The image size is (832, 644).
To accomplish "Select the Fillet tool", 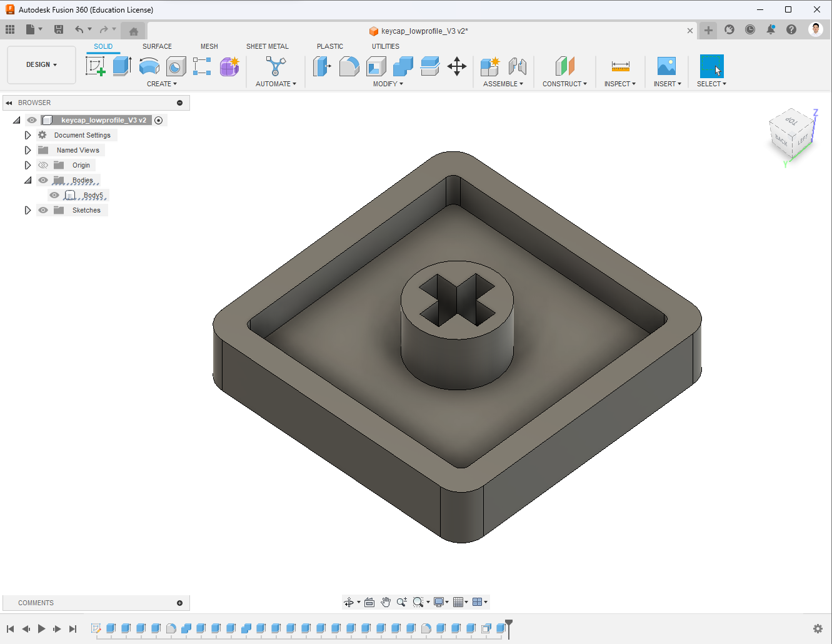I will (349, 66).
